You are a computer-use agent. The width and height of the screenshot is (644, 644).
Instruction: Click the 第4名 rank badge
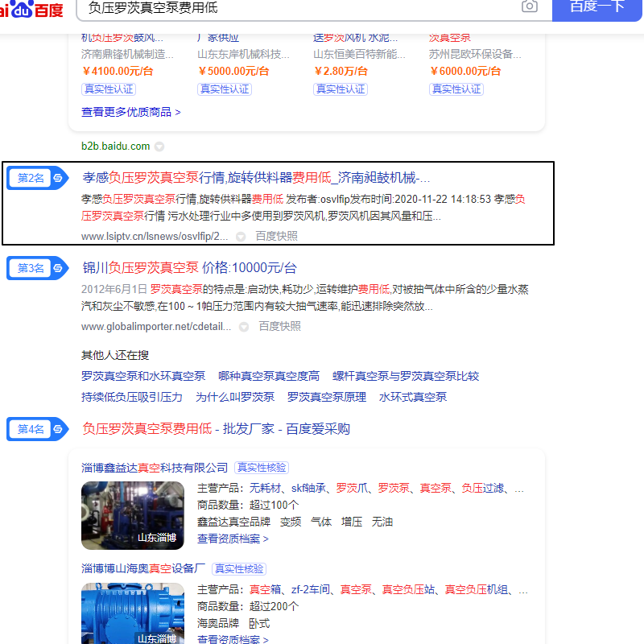coord(37,429)
